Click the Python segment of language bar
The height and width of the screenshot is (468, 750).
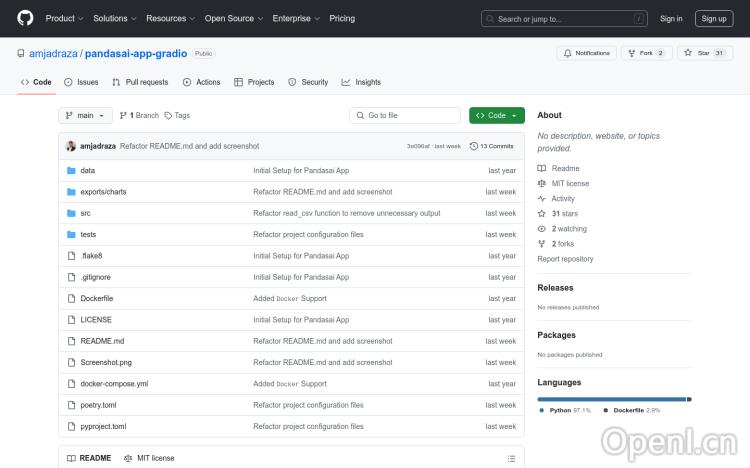(611, 399)
